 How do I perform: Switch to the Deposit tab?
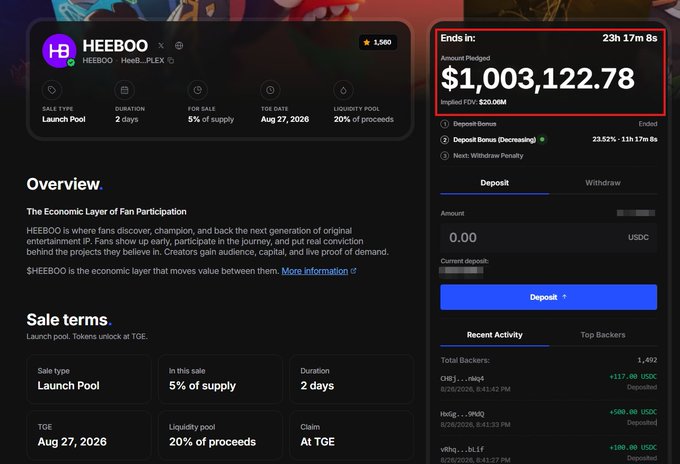coord(494,183)
